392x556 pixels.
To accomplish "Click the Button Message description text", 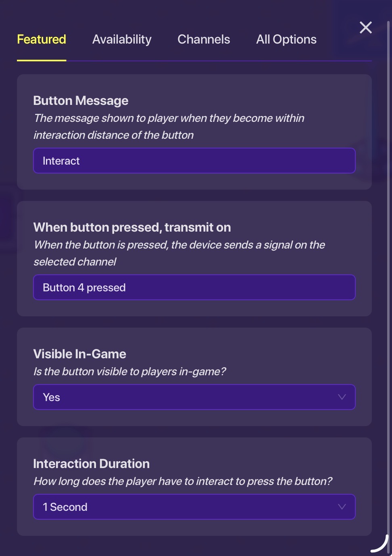I will [169, 127].
